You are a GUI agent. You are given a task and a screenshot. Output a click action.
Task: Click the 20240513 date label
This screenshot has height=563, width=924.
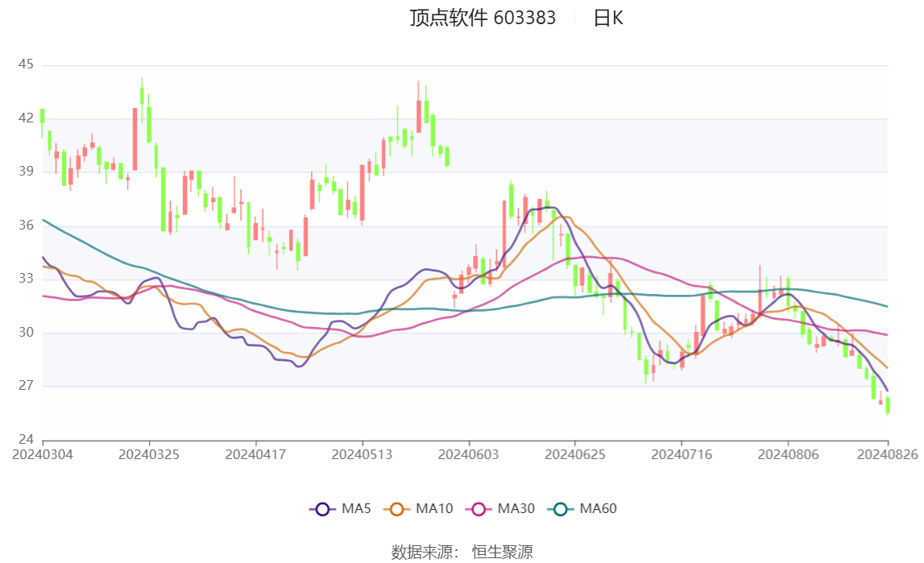tap(362, 454)
